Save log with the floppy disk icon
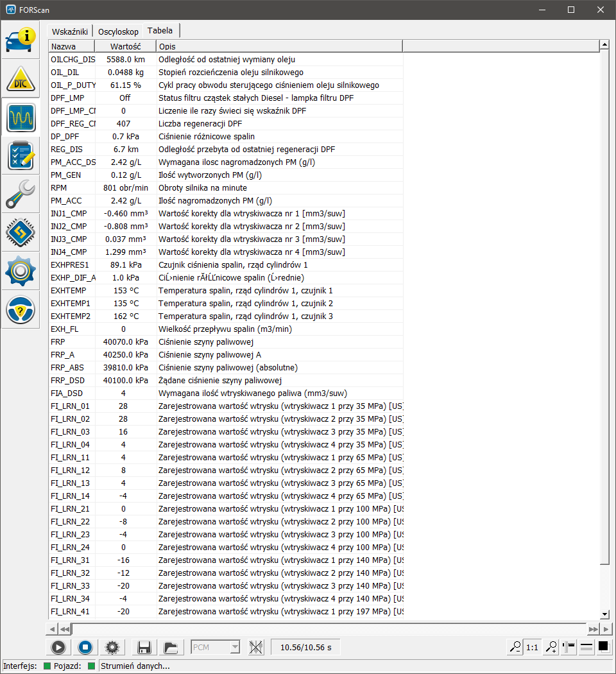Image resolution: width=616 pixels, height=674 pixels. 144,647
